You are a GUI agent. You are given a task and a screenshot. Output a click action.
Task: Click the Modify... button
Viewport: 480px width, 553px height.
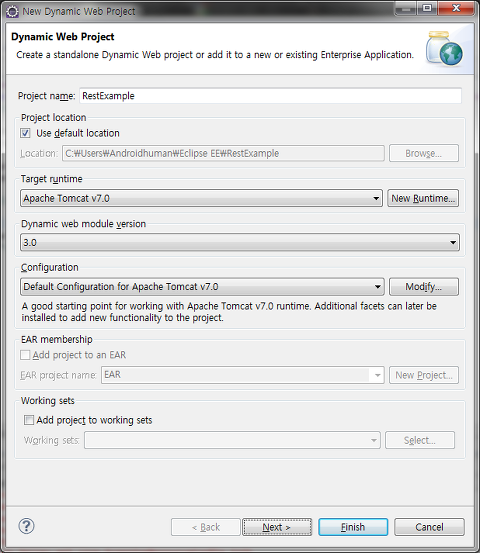424,286
